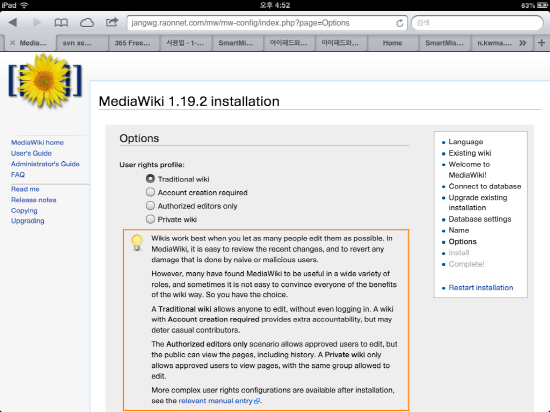The width and height of the screenshot is (550, 412).
Task: Click the Database settings step
Action: (480, 219)
